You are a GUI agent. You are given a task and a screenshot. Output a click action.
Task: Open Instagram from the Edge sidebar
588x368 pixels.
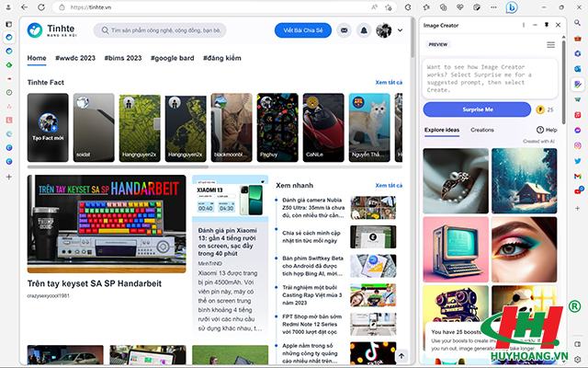click(578, 145)
